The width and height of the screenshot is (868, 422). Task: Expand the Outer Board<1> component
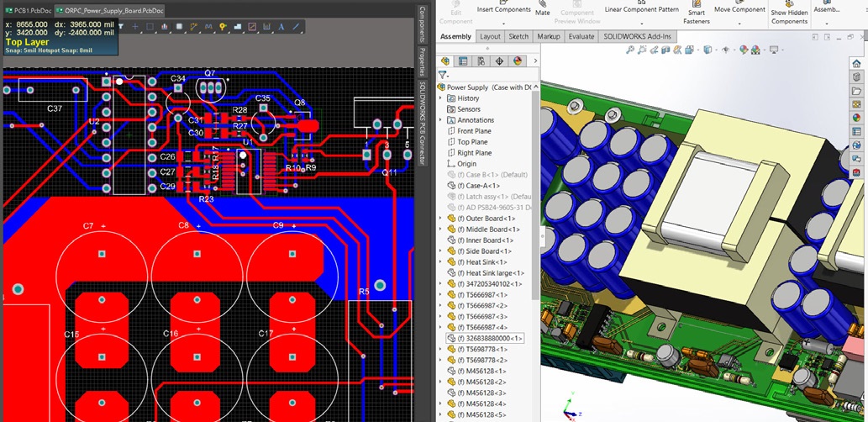click(440, 219)
